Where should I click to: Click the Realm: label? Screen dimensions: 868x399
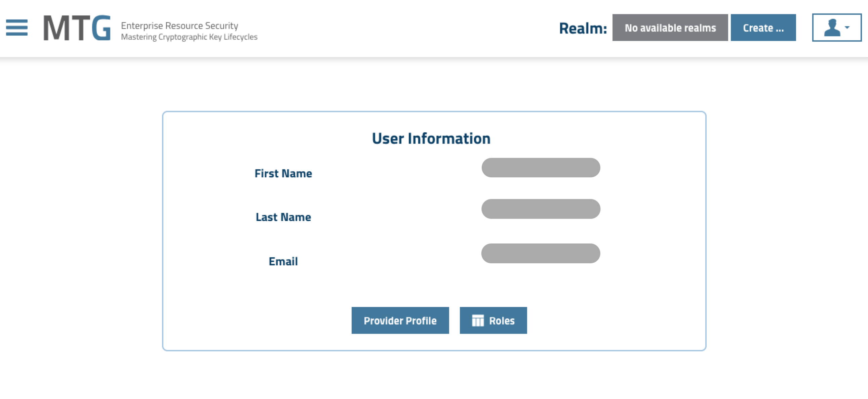(x=583, y=28)
